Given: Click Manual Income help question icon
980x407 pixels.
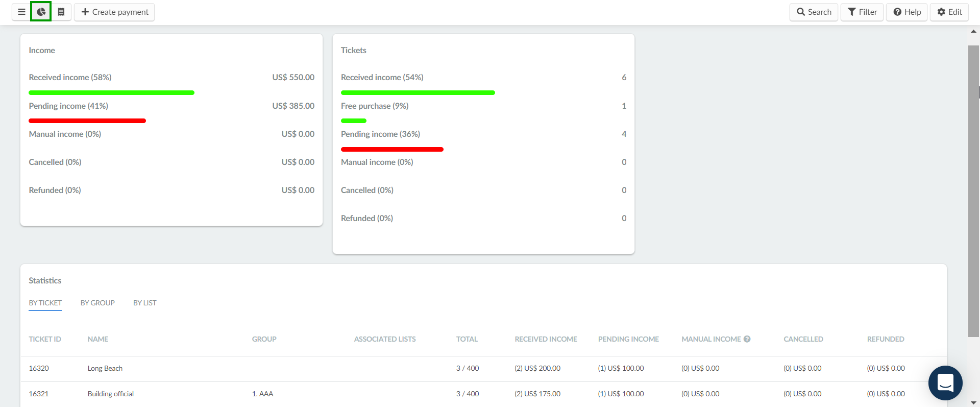Looking at the screenshot, I should click(747, 339).
